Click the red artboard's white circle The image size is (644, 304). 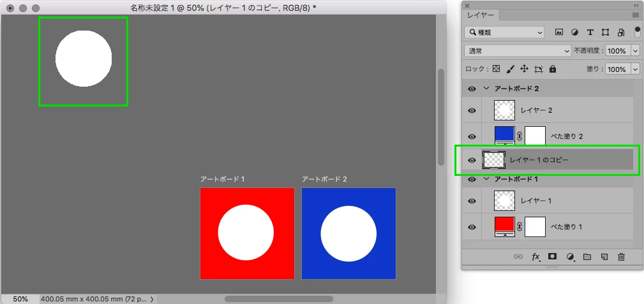tap(246, 232)
